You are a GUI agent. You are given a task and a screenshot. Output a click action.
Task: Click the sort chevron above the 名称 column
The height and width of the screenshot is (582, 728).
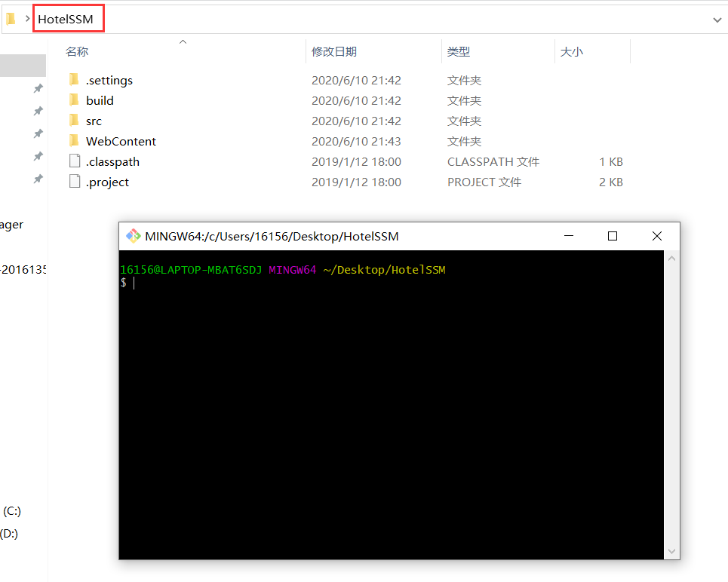pyautogui.click(x=182, y=42)
